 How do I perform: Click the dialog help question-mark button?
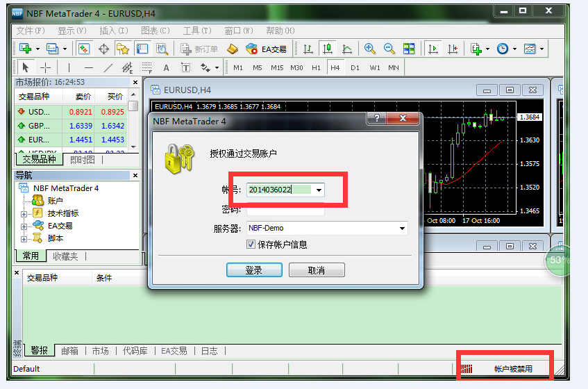[376, 118]
